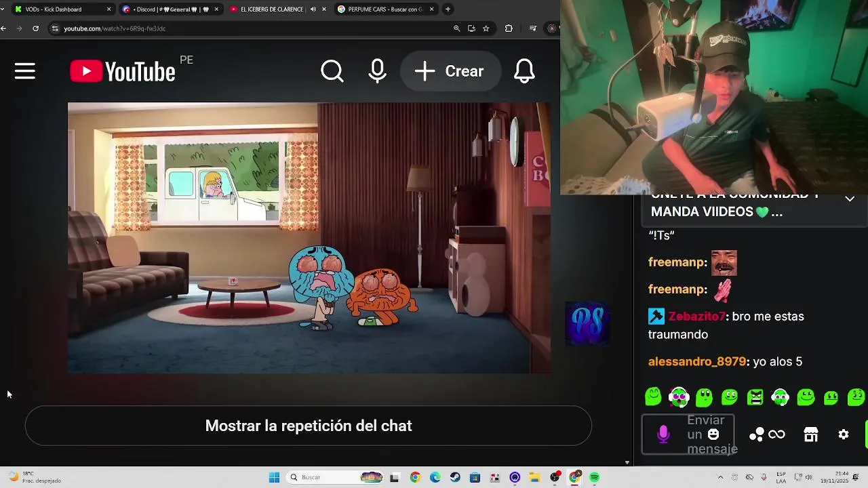Image resolution: width=868 pixels, height=488 pixels.
Task: Click the cast/install icon in address bar
Action: (x=471, y=28)
